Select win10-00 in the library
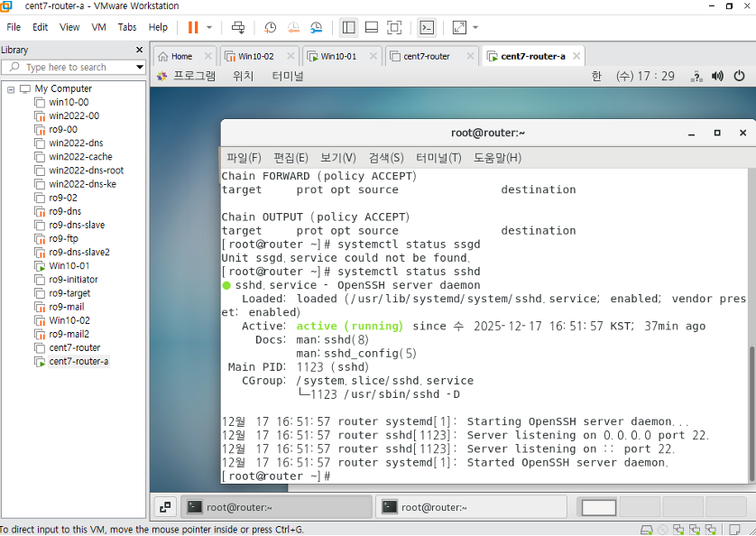This screenshot has width=756, height=536. [x=69, y=102]
